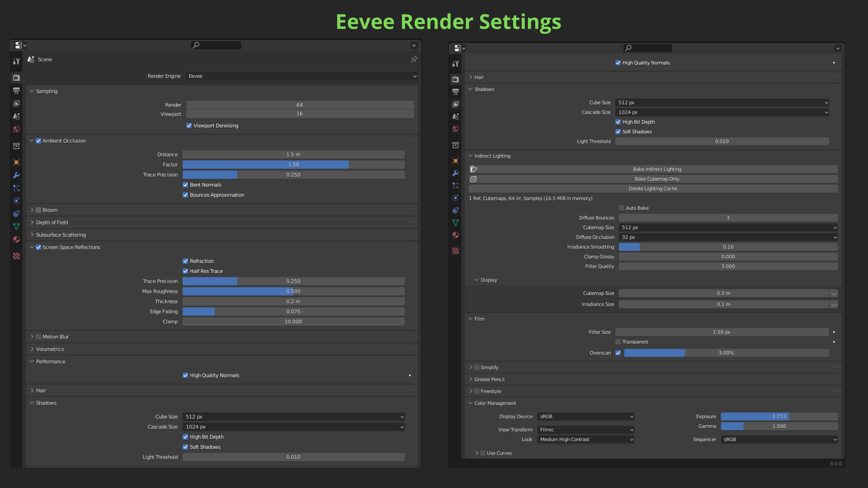Click Bake Indirect Lighting button
Screen dimensions: 868x488
pos(653,169)
